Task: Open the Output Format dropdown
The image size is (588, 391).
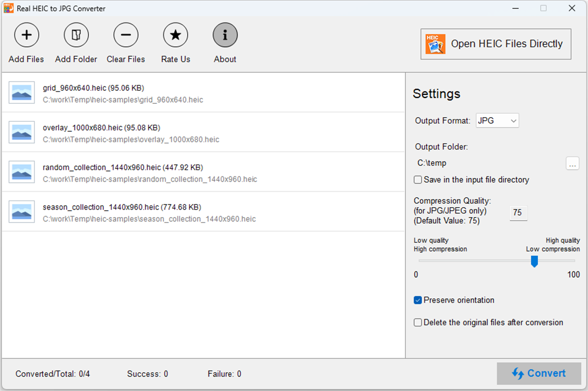Action: click(x=512, y=120)
